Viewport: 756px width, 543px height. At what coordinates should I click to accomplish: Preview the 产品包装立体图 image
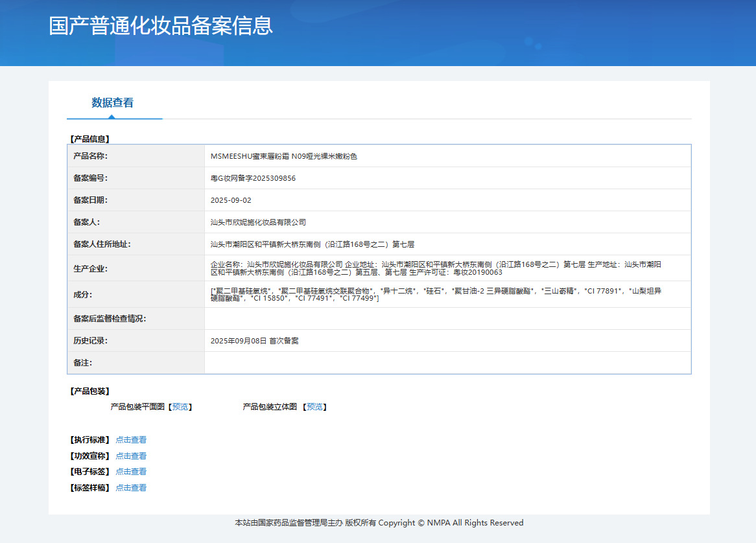pyautogui.click(x=315, y=407)
